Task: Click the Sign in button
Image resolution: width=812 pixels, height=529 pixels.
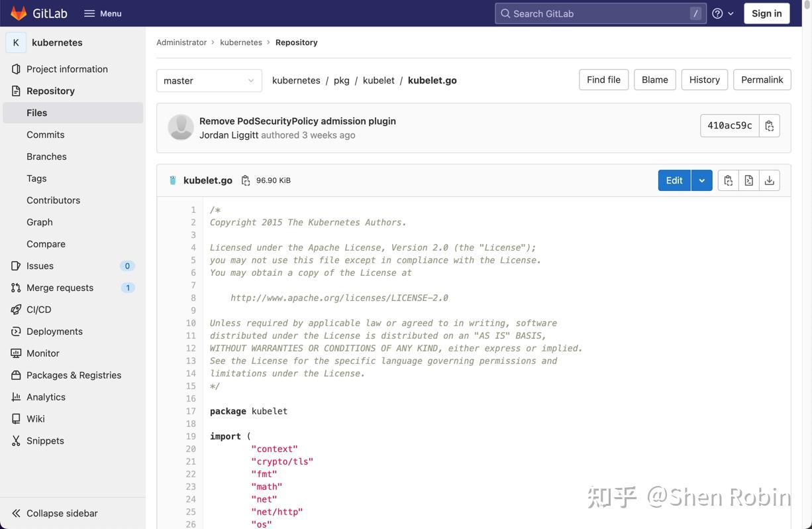Action: 766,13
